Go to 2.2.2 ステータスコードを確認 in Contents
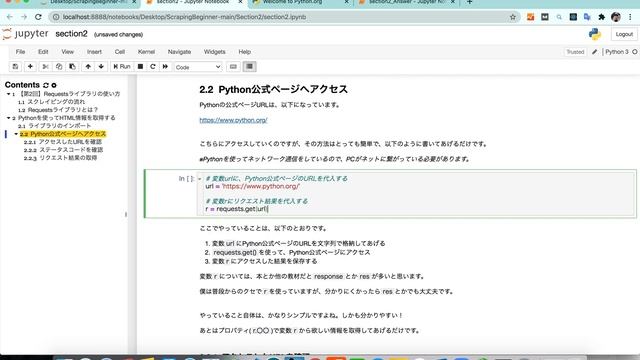The image size is (640, 360). click(63, 150)
